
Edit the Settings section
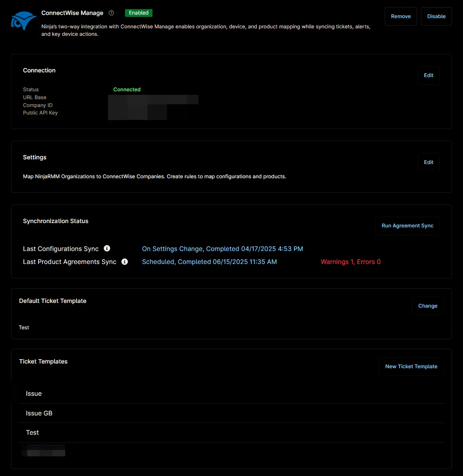428,162
